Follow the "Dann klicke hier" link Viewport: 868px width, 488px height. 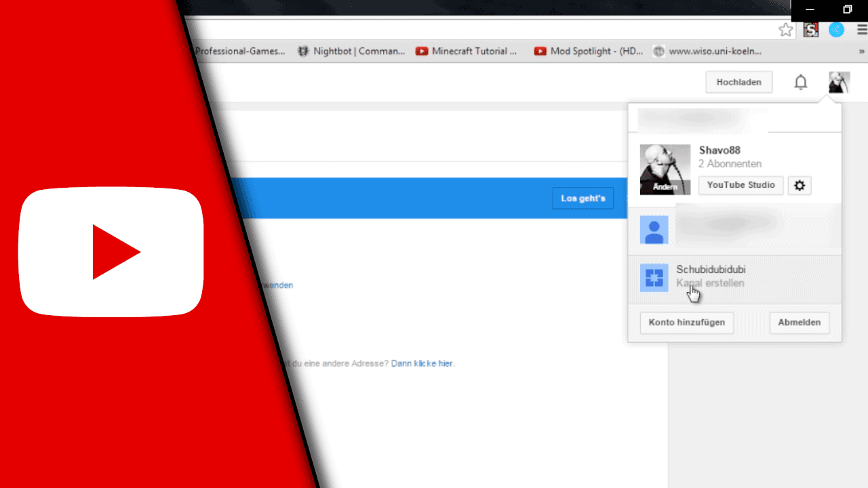coord(422,363)
